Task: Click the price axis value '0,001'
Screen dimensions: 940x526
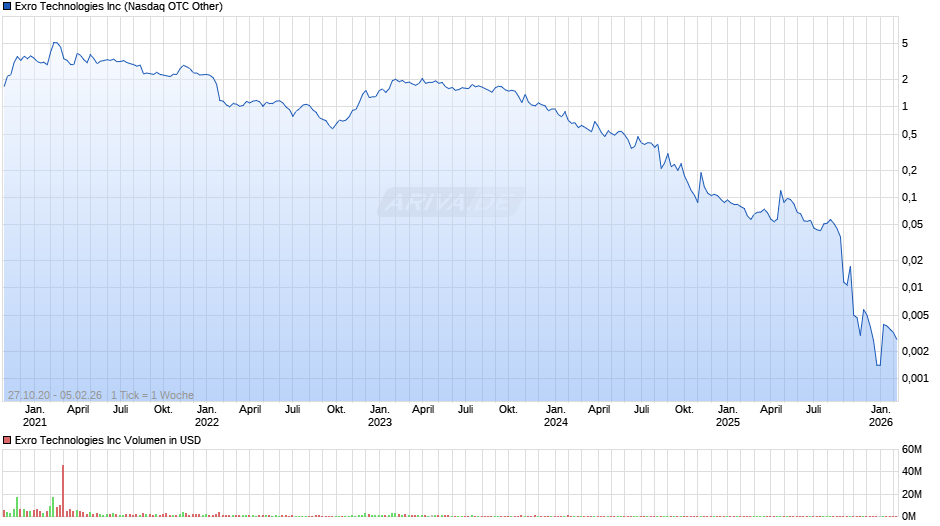Action: [x=915, y=378]
